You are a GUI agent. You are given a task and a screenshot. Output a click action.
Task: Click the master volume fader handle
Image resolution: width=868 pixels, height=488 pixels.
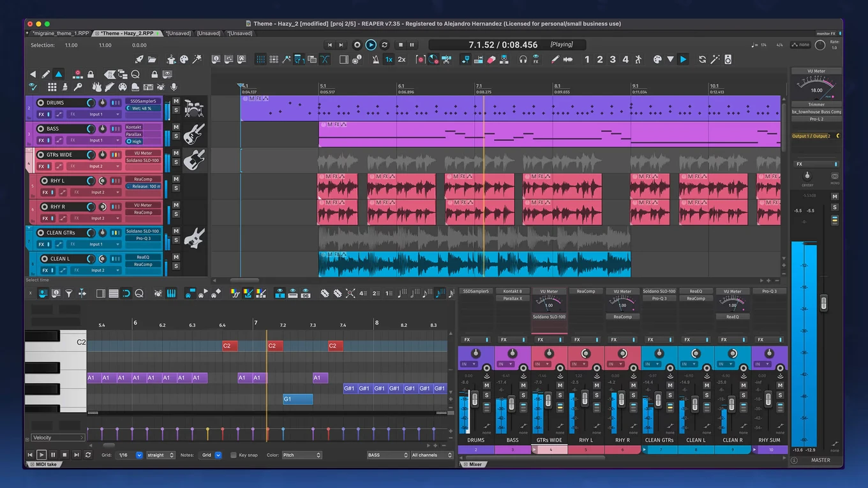pos(823,302)
